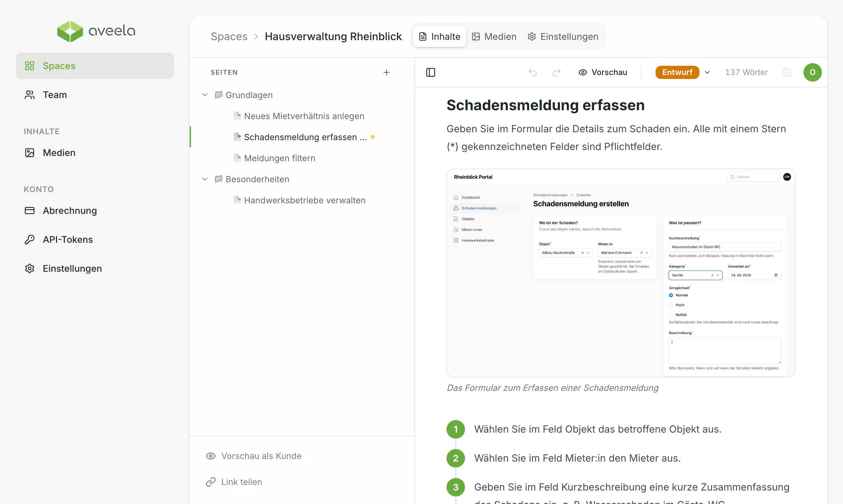Click the folder icon of Grundlagen
Viewport: 843px width, 504px height.
pyautogui.click(x=219, y=94)
